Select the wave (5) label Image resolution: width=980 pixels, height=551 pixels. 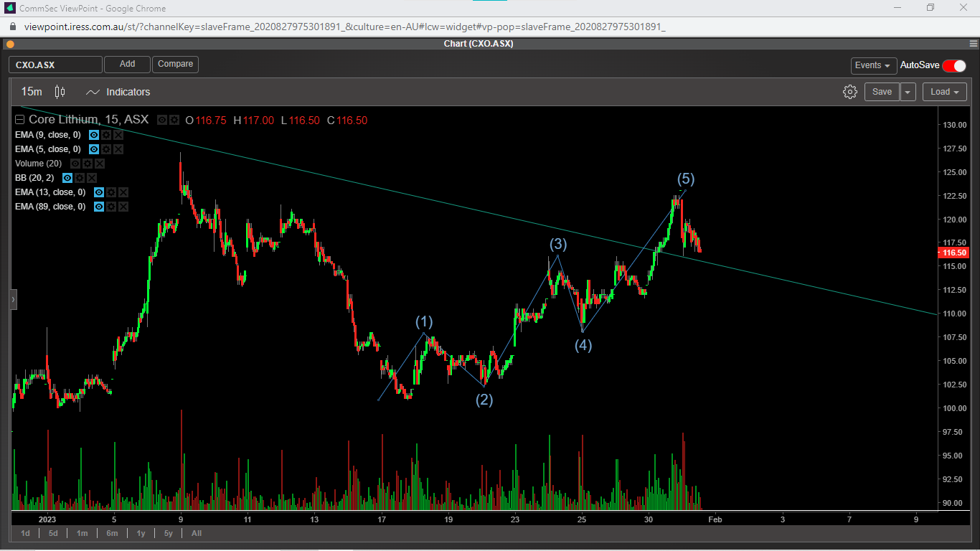pos(686,179)
